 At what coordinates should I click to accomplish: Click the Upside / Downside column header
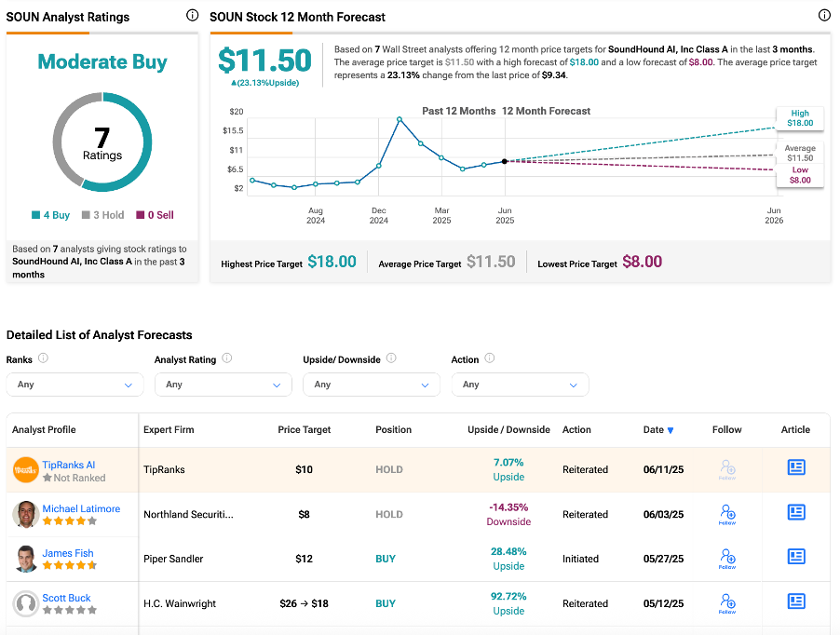click(x=508, y=429)
